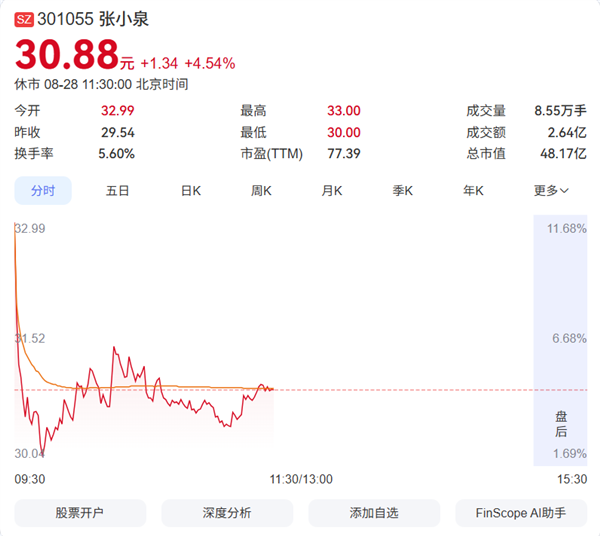Click the current price 30.88
Image resolution: width=600 pixels, height=536 pixels.
pyautogui.click(x=67, y=54)
